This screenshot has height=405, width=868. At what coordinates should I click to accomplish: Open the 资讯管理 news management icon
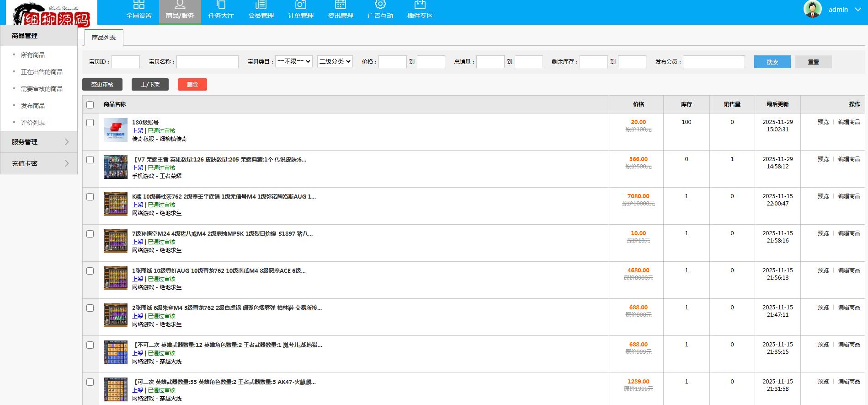[340, 5]
